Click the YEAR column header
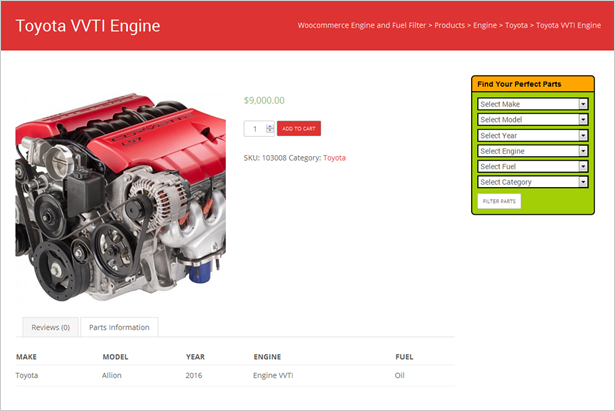 195,357
